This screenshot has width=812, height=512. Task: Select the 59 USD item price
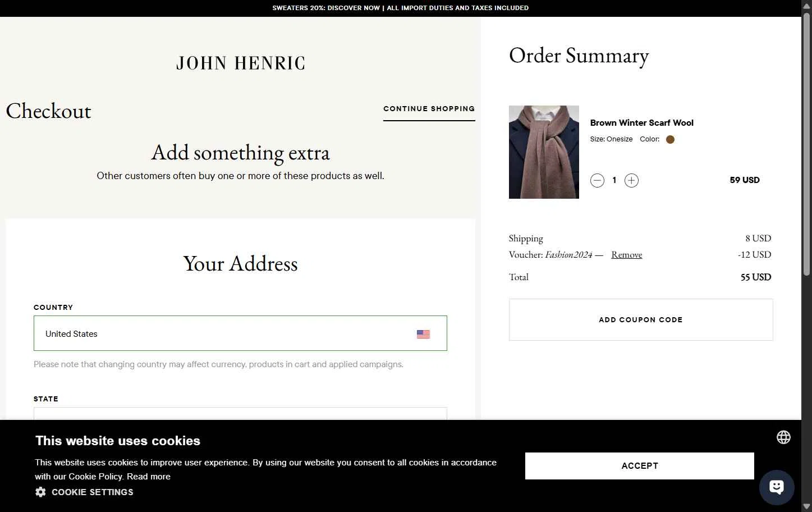[745, 180]
